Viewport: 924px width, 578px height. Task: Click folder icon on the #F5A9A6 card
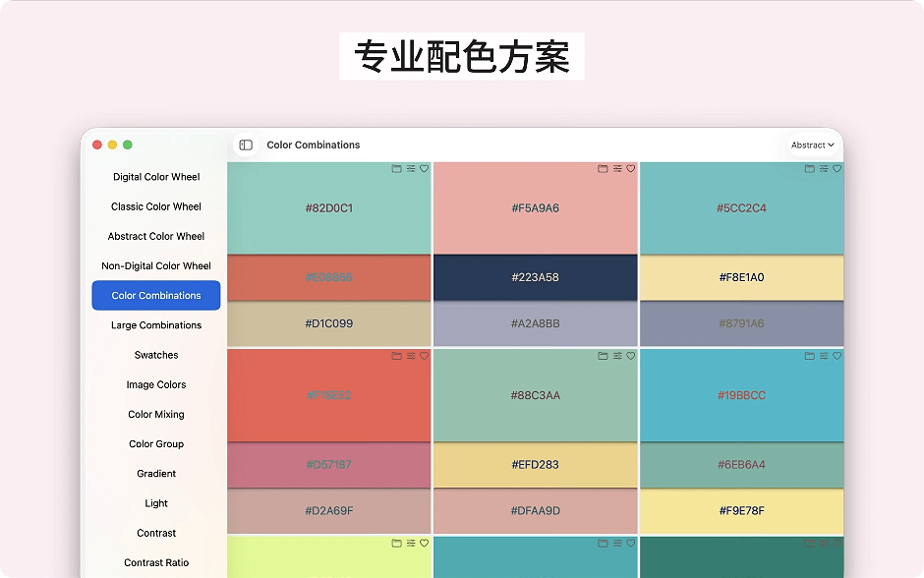click(604, 169)
